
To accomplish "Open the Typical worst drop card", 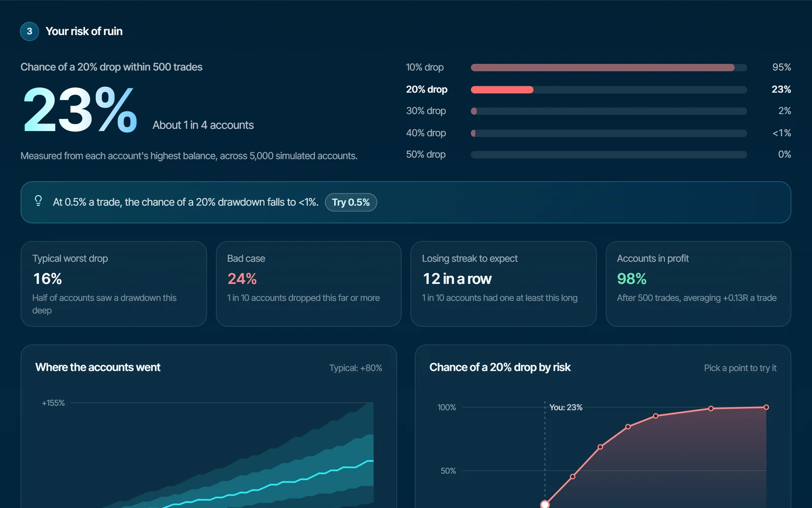I will (114, 284).
